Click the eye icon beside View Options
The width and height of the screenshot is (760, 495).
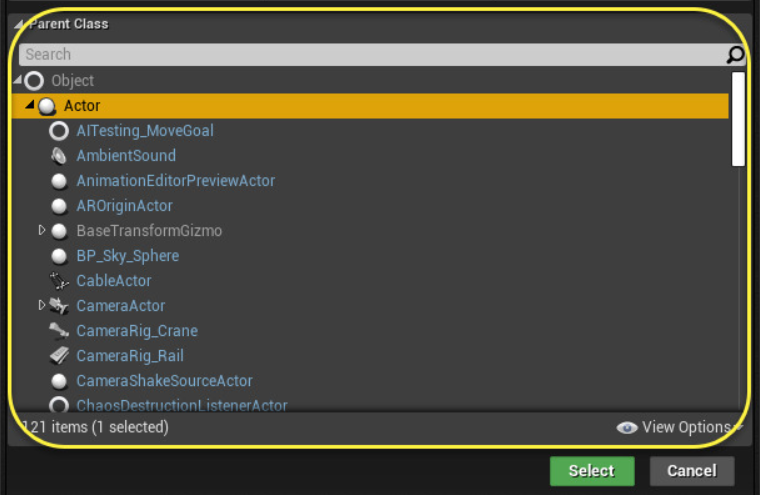(x=627, y=428)
